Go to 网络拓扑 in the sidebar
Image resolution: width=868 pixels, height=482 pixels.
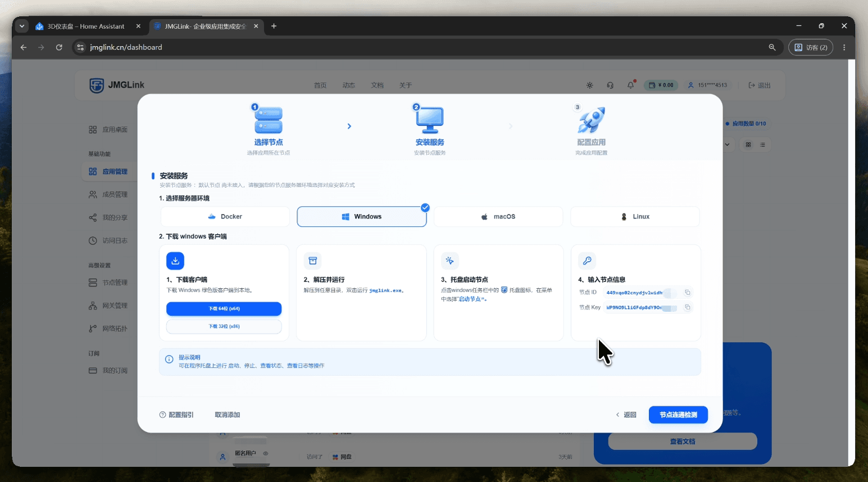[108, 329]
